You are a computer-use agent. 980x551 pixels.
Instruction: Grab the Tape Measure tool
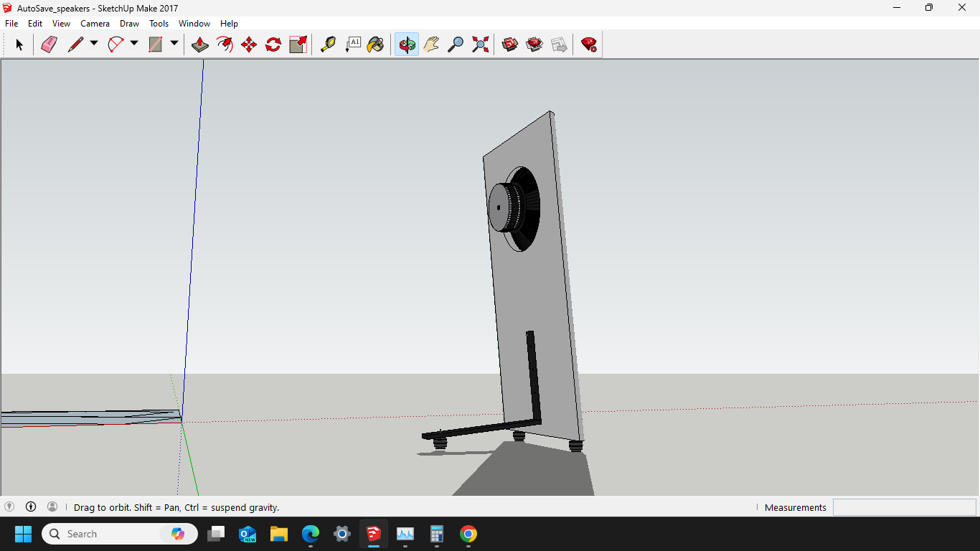(329, 44)
